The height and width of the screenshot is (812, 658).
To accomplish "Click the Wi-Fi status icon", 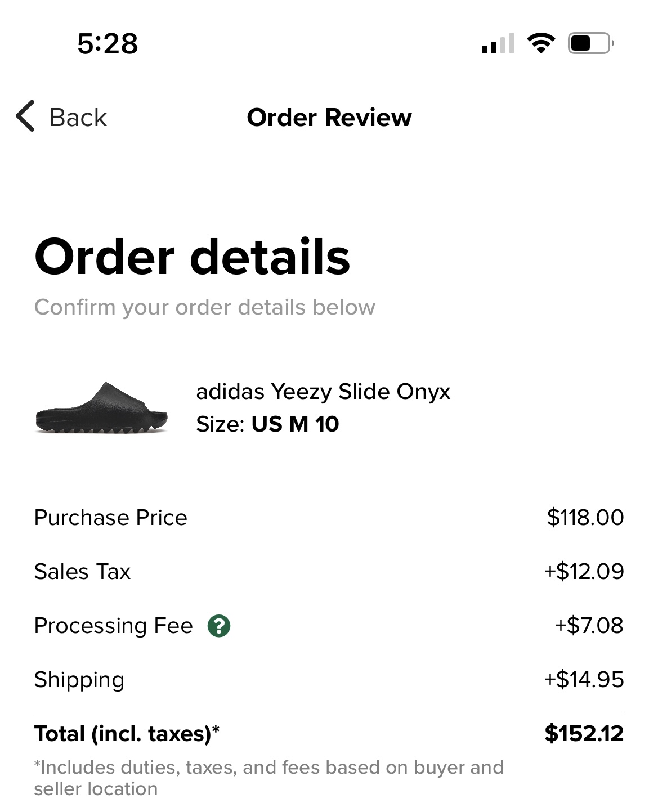I will pyautogui.click(x=540, y=43).
